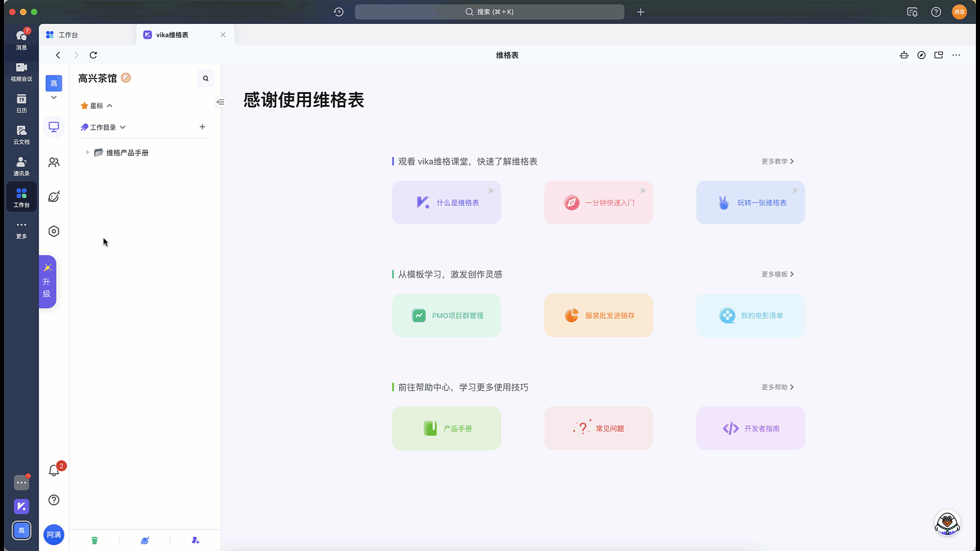
Task: Open the trash icon at panel bottom
Action: (94, 540)
